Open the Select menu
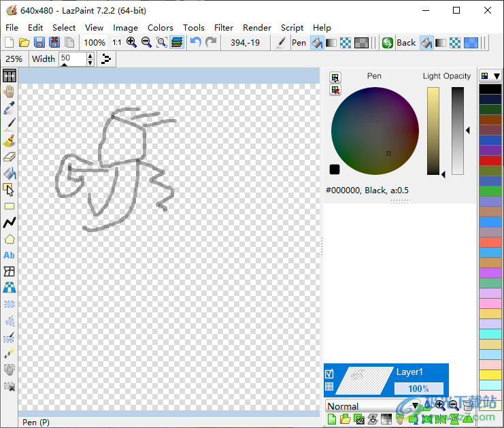Screen dimensions: 504x428 (64, 28)
